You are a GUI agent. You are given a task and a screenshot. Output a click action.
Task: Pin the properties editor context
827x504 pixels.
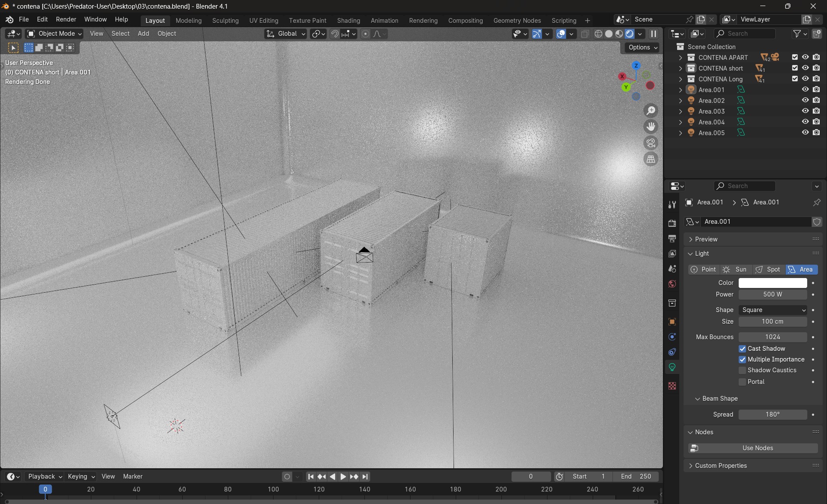click(817, 202)
